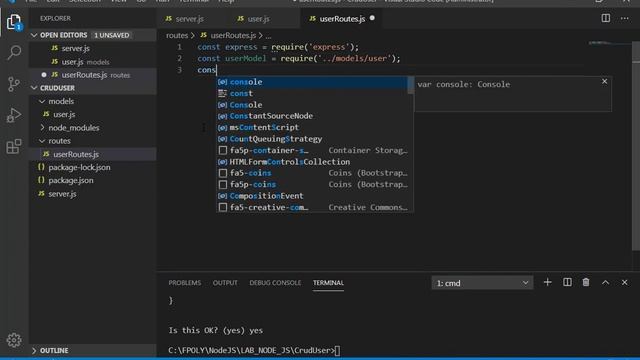The height and width of the screenshot is (360, 640).
Task: Choose 'CountQueuingStrategy' suggestion
Action: (x=312, y=139)
